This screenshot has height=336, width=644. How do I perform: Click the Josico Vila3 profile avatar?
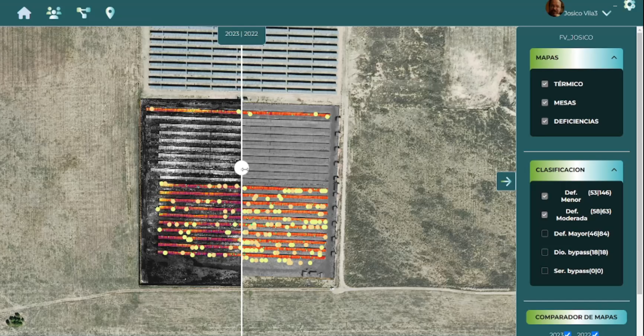[554, 9]
